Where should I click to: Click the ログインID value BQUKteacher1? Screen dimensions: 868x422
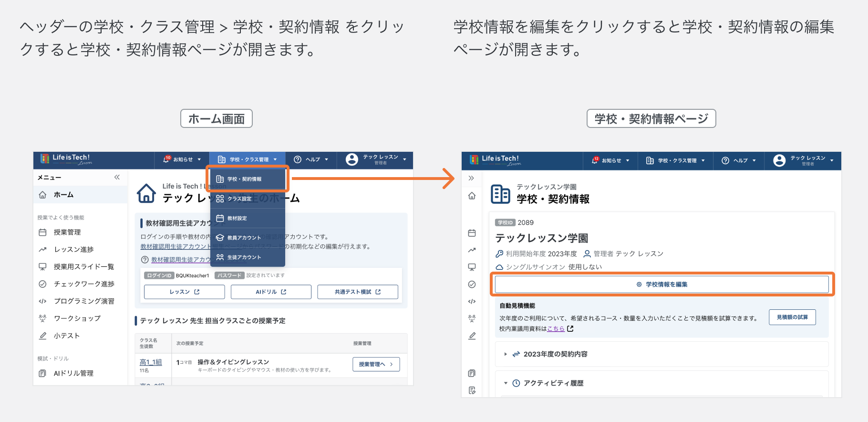tap(192, 275)
